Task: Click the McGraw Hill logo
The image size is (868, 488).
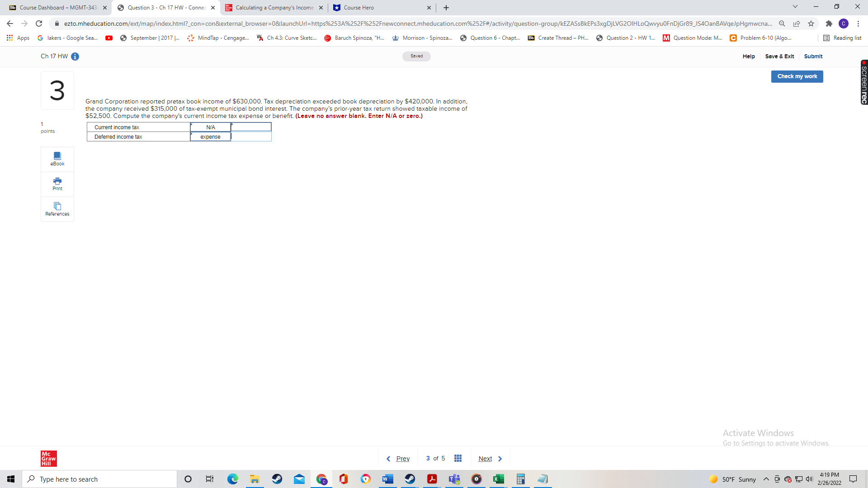Action: click(x=48, y=458)
